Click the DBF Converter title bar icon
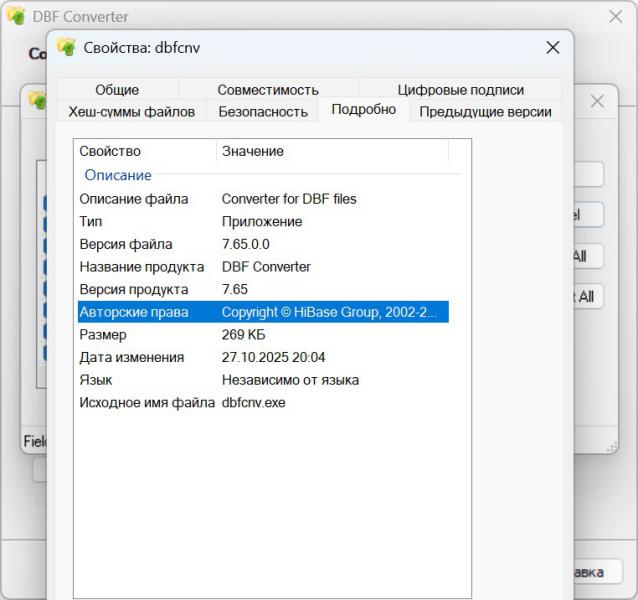The height and width of the screenshot is (600, 638). pos(16,16)
